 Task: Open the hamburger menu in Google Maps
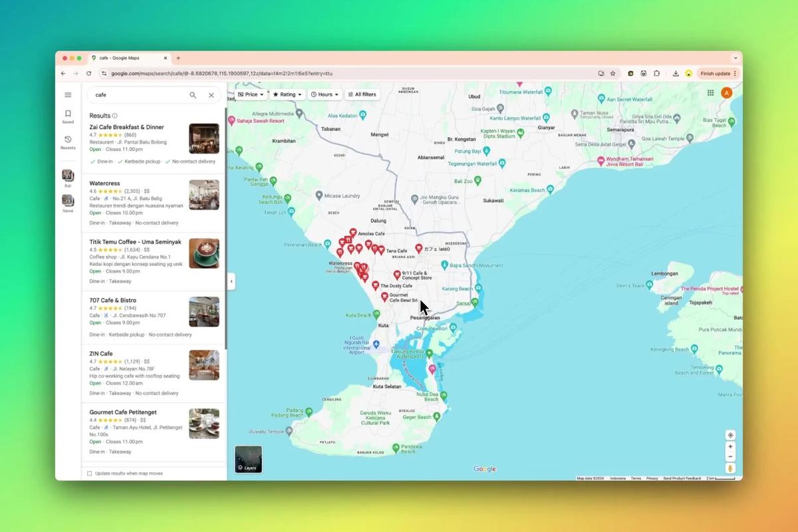(68, 95)
